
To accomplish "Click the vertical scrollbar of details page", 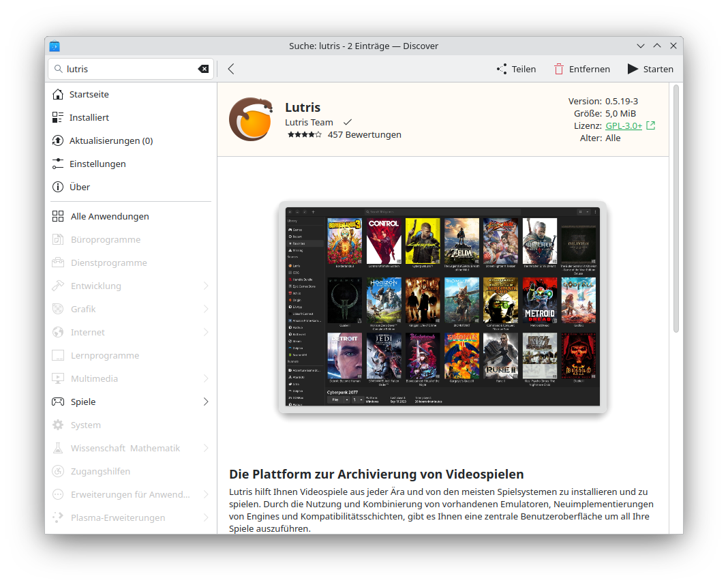I will coord(676,209).
